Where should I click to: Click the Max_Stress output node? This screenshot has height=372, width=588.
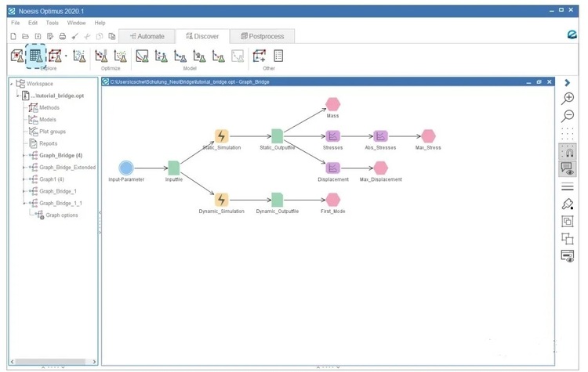(x=428, y=136)
